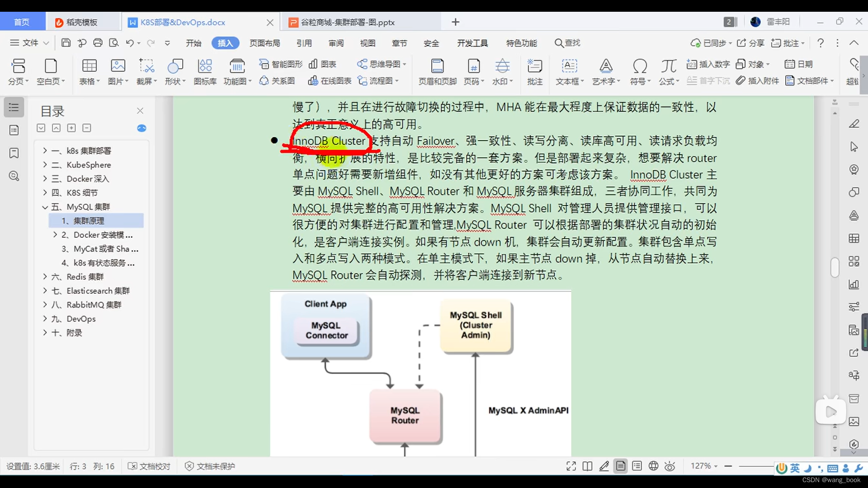Click the Undo arrow icon

pos(130,43)
